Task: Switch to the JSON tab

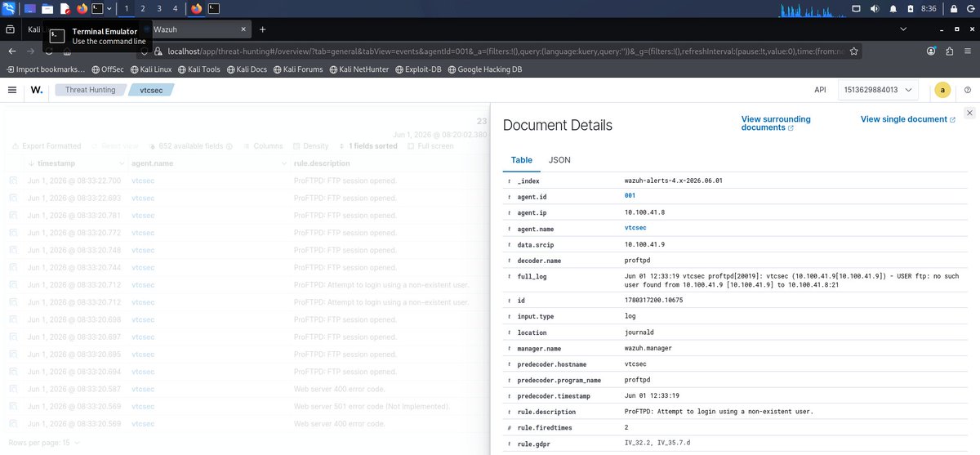Action: pyautogui.click(x=559, y=160)
